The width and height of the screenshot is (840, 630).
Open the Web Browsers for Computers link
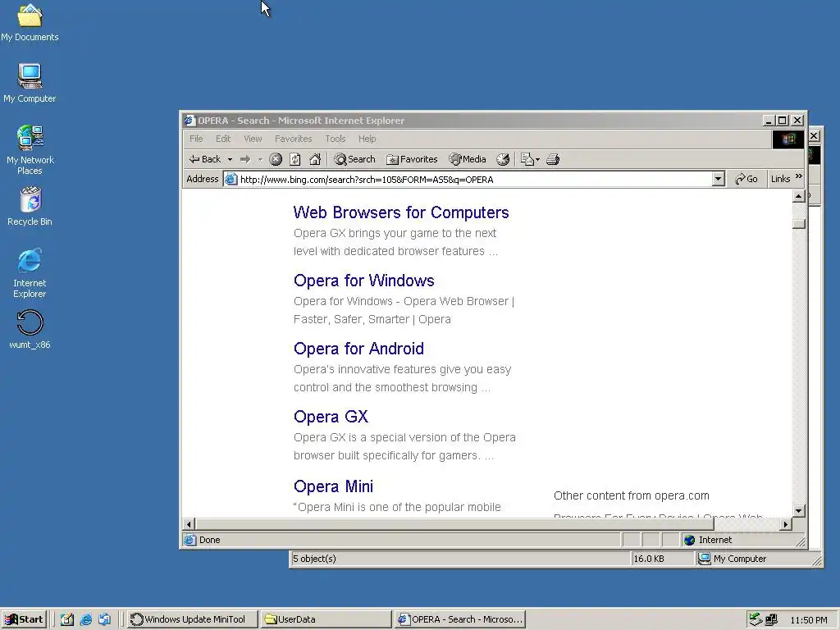click(400, 212)
